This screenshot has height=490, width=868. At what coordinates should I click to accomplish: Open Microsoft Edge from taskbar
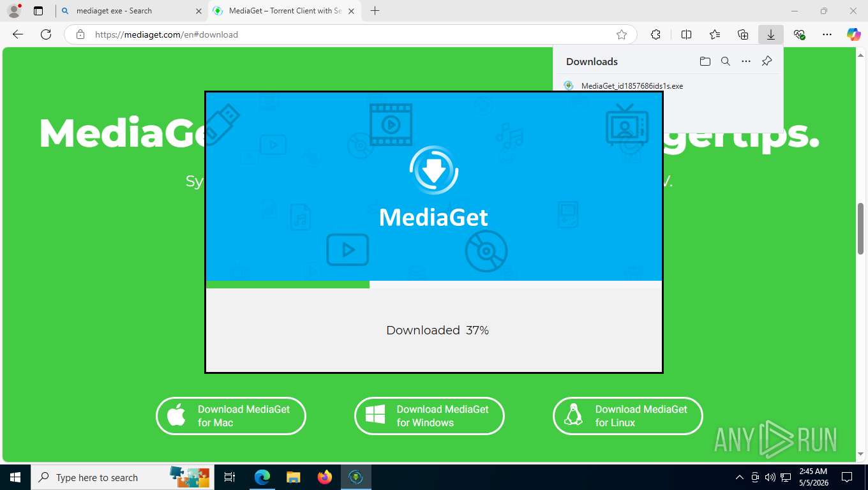click(262, 477)
